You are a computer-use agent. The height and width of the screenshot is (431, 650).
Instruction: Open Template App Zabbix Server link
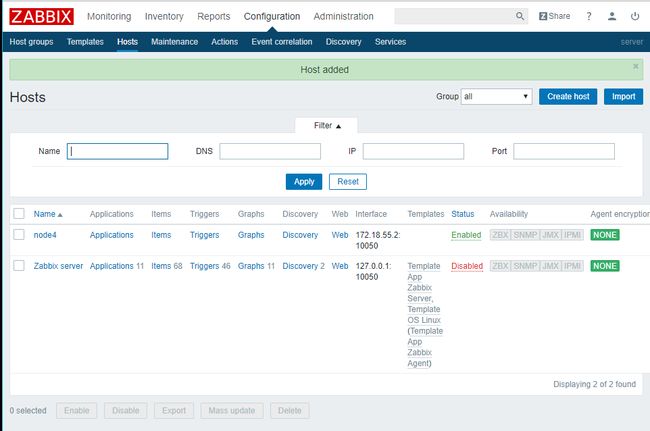click(424, 282)
